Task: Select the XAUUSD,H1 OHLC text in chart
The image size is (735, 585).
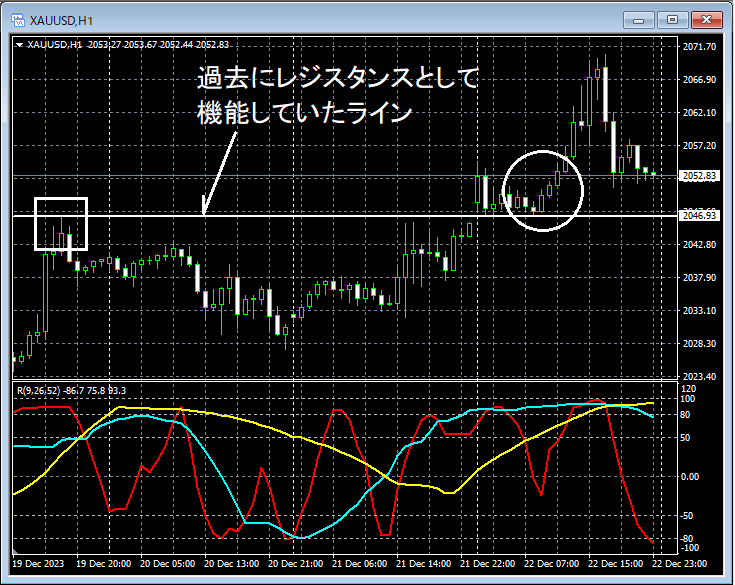Action: point(128,45)
